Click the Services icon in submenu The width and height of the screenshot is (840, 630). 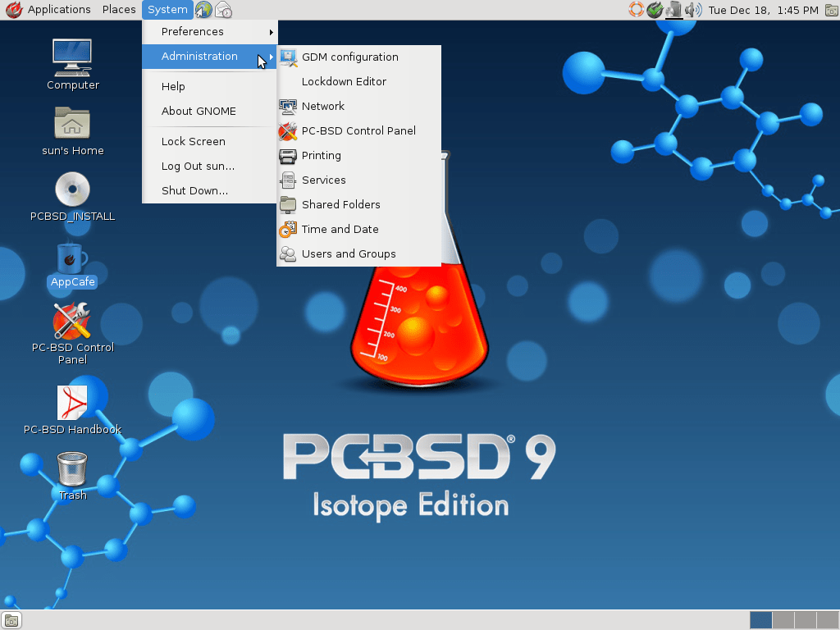(288, 180)
